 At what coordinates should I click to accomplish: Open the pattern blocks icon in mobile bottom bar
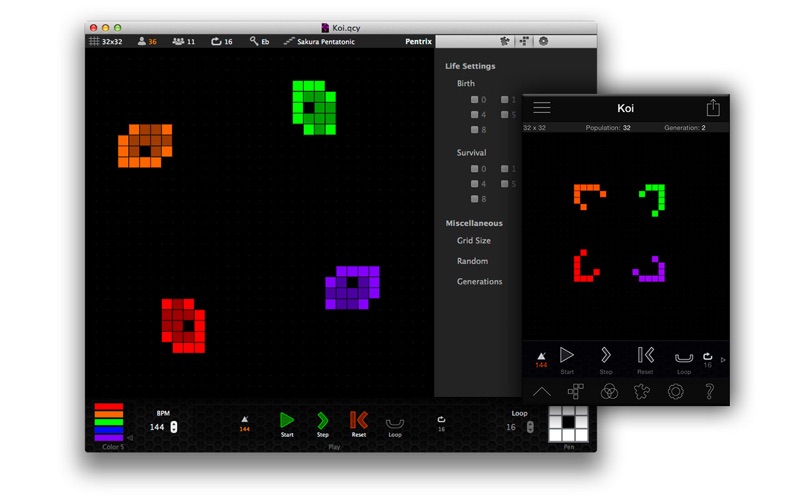point(576,391)
